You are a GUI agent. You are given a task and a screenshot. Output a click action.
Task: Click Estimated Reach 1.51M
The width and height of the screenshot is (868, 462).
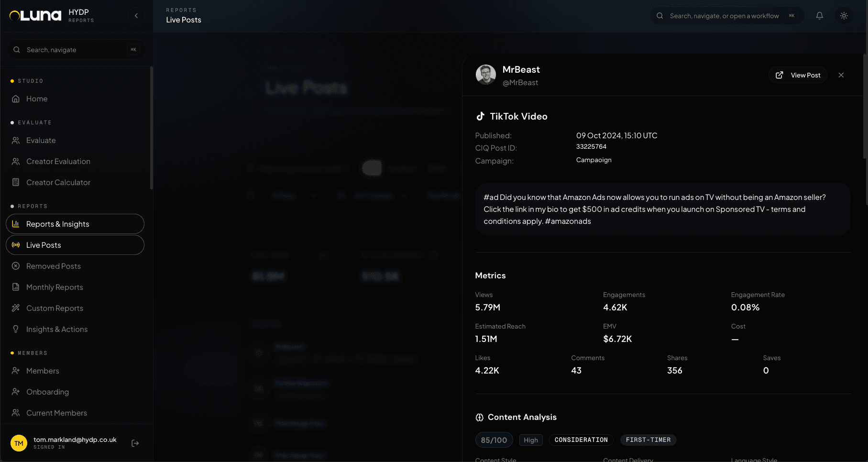pyautogui.click(x=486, y=339)
